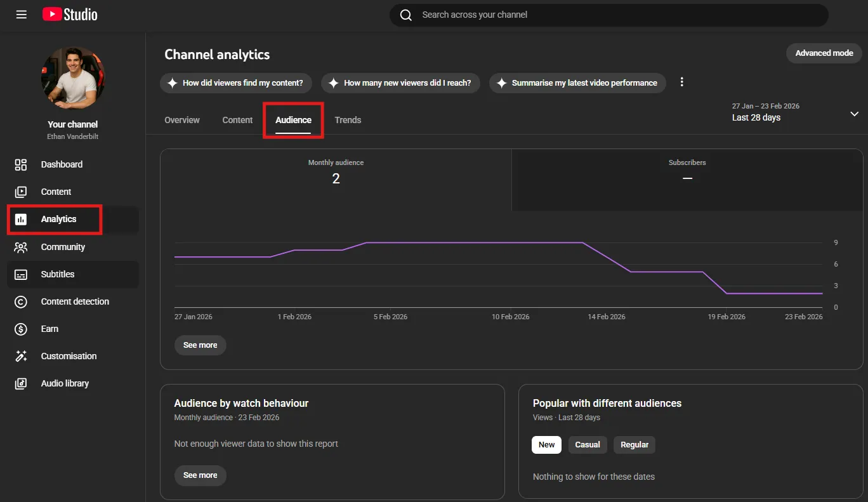The image size is (868, 502).
Task: Switch to the Trends tab
Action: pyautogui.click(x=348, y=120)
